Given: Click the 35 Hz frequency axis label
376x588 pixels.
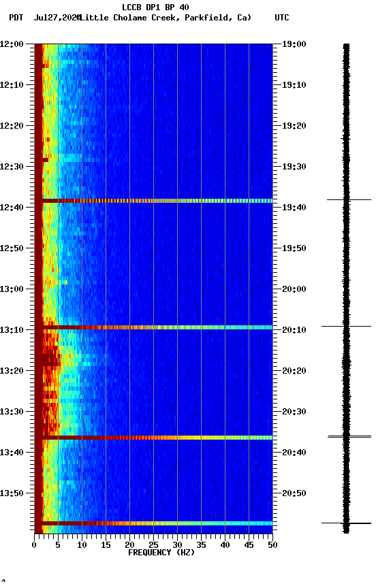Looking at the screenshot, I should [201, 545].
